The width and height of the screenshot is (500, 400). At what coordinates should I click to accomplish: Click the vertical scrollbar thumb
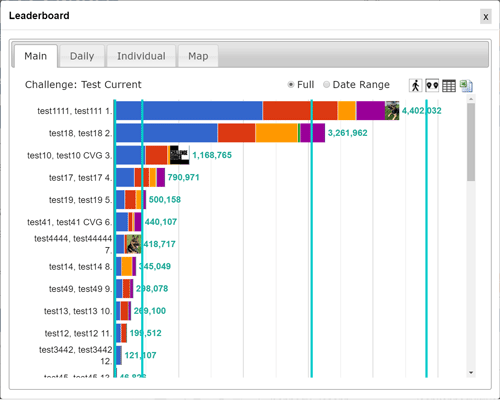click(x=471, y=142)
